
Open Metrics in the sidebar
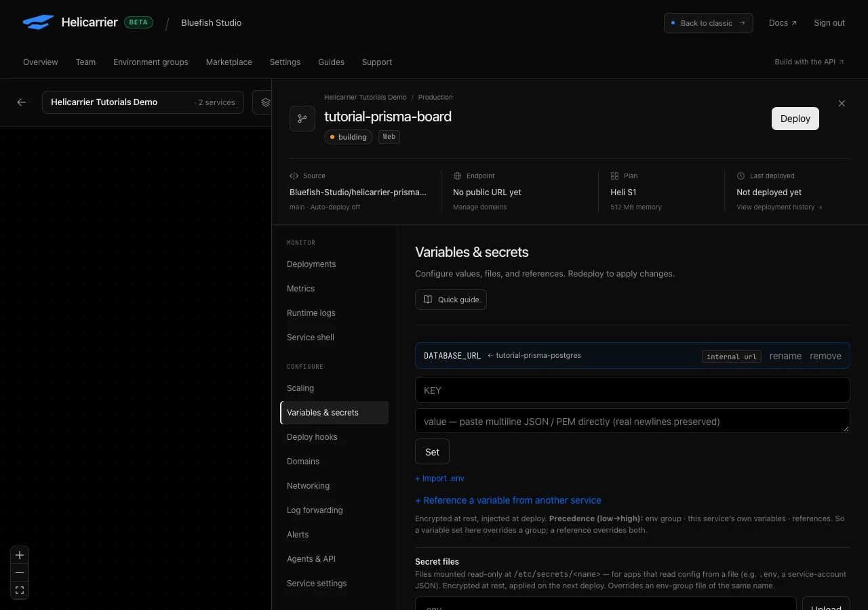click(x=300, y=289)
